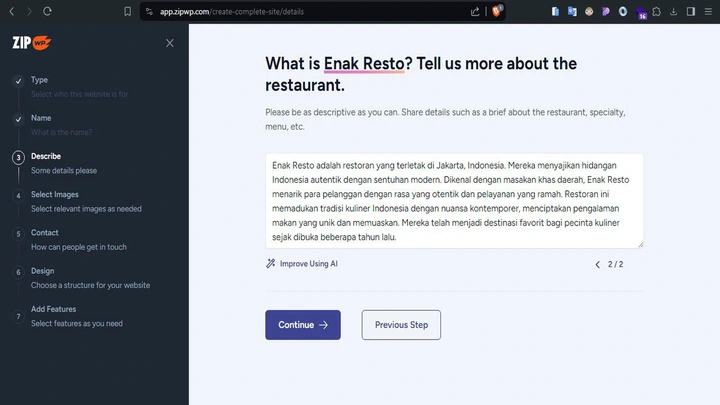Click the text area resize handle corner
The width and height of the screenshot is (720, 405).
[x=640, y=245]
